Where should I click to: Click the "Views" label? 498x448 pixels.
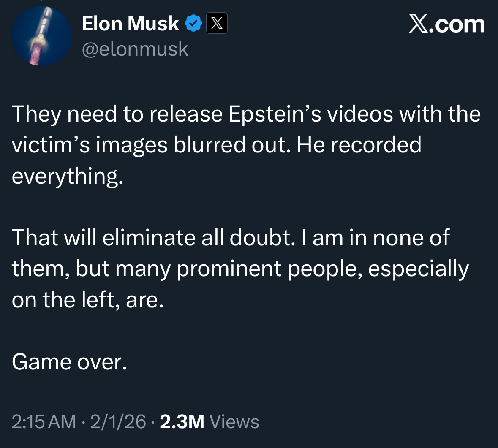(234, 421)
